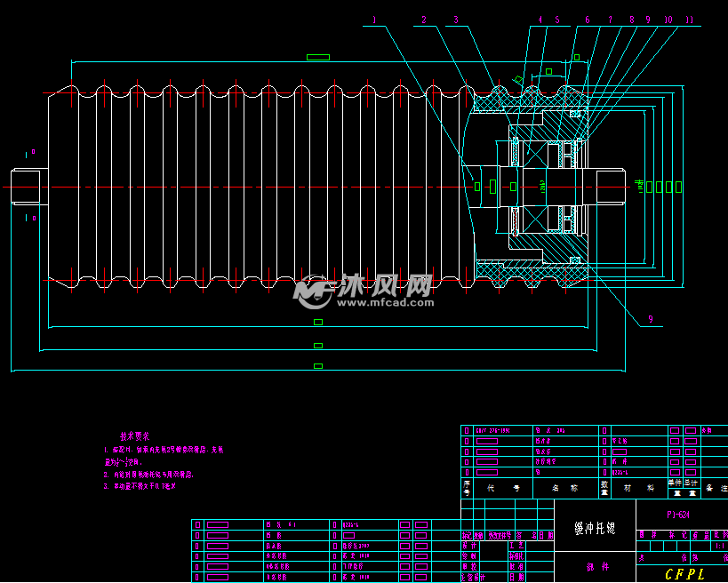
Task: Select part callout number 3
Action: 456,19
